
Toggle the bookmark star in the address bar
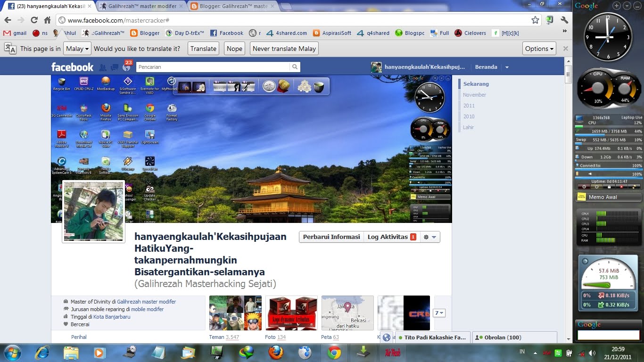[535, 21]
